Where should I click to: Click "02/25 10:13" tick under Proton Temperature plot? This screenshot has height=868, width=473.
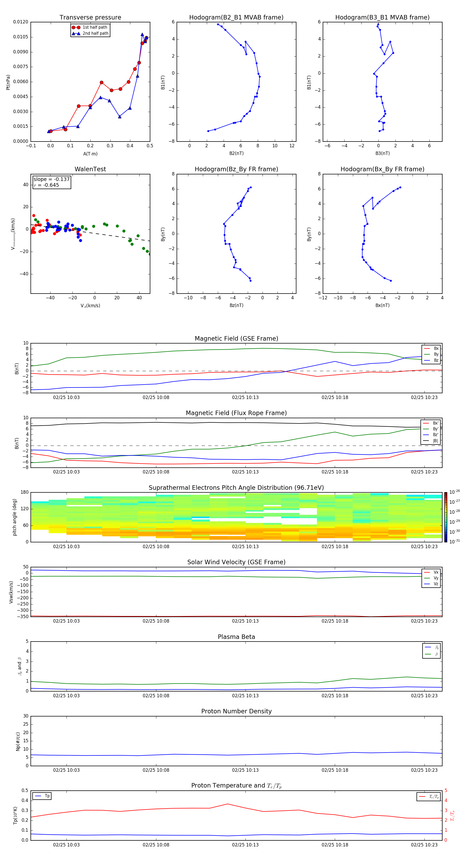click(245, 845)
